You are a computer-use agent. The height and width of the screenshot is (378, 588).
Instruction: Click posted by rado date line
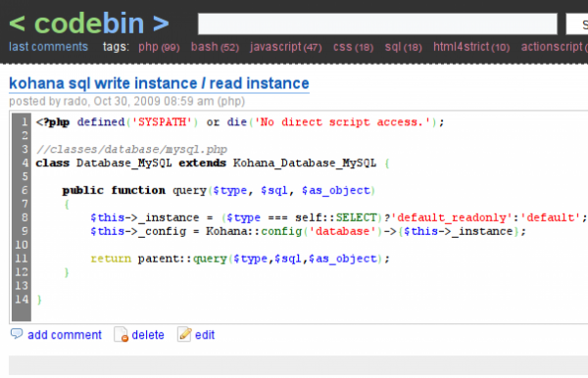(x=126, y=101)
